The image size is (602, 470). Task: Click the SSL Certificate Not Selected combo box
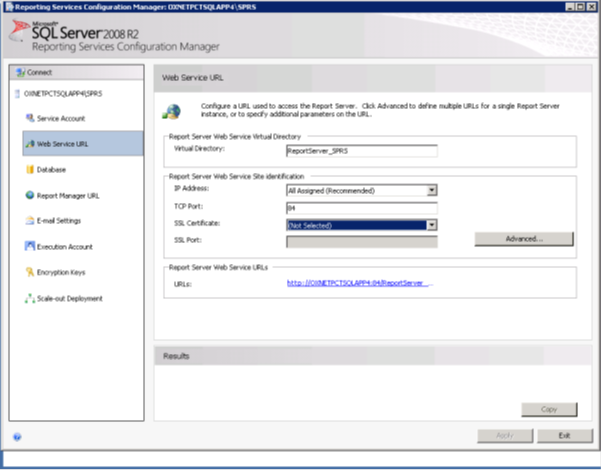[362, 225]
